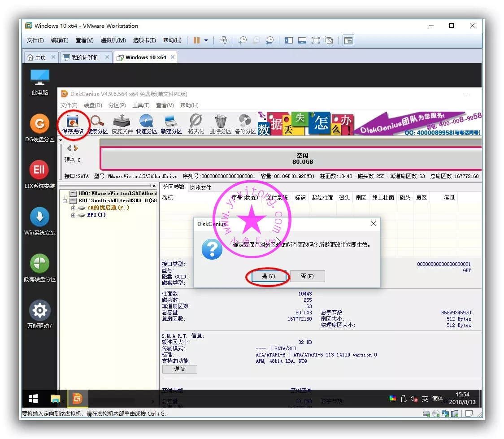Viewport: 504px width, 439px height.
Task: Click the 删除分区 delete partition icon
Action: (221, 124)
